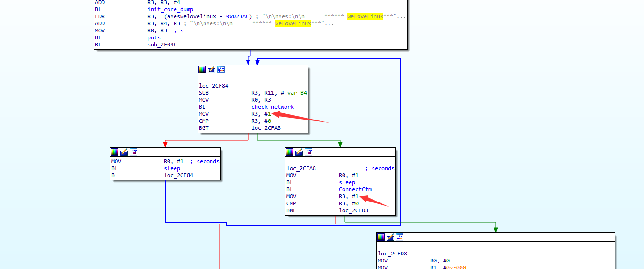This screenshot has width=644, height=269.
Task: Click edit icon on loc_2CFD8 block header
Action: point(391,237)
